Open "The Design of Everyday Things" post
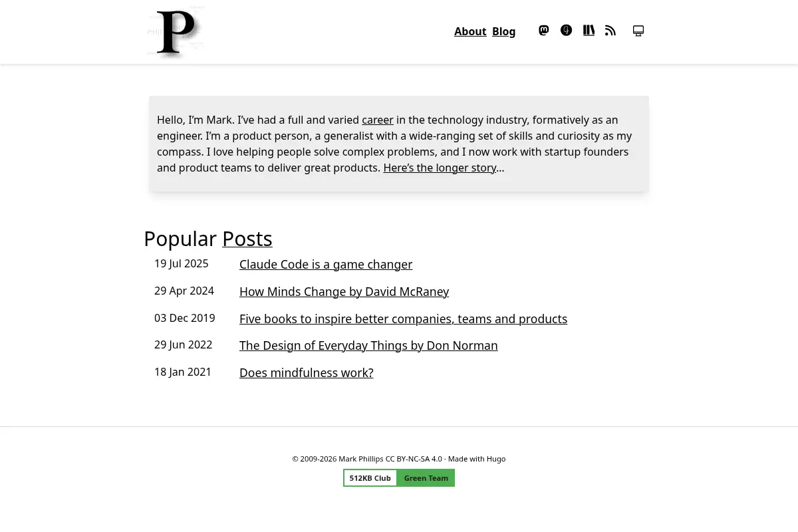The image size is (798, 532). point(368,345)
